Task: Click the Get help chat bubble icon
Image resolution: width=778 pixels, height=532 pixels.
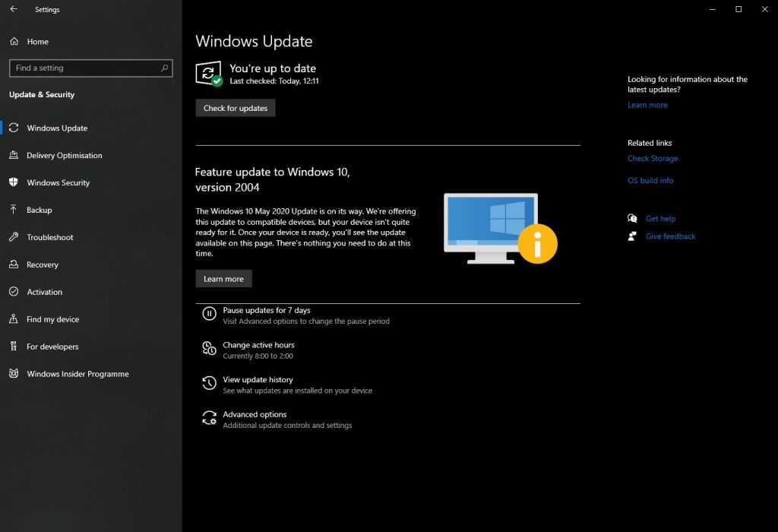Action: [632, 218]
